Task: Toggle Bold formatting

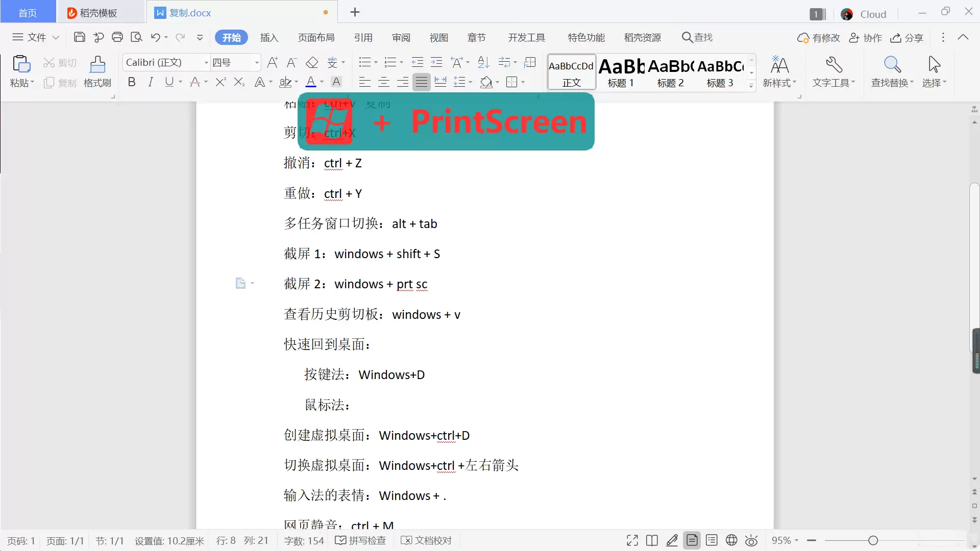Action: click(132, 82)
